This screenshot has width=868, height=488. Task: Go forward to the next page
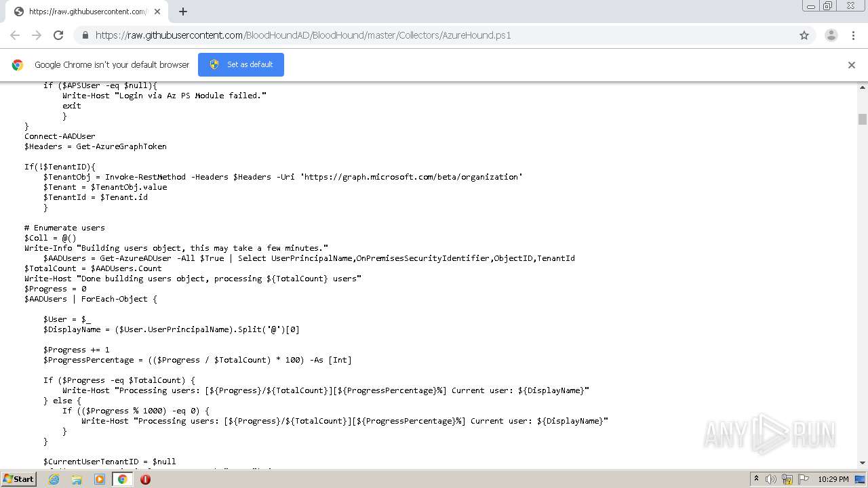pos(37,35)
